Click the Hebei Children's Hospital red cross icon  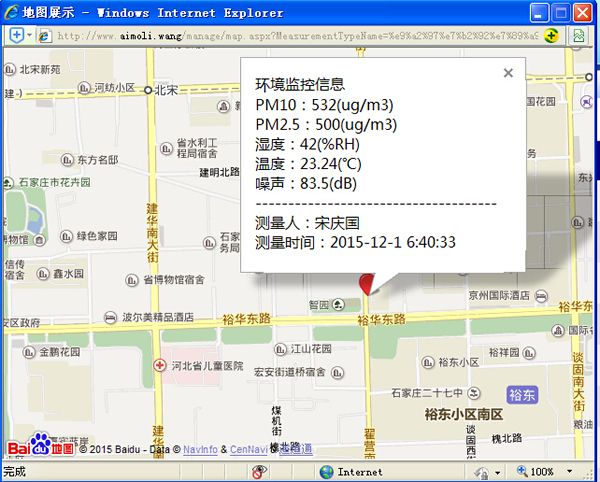tap(158, 367)
